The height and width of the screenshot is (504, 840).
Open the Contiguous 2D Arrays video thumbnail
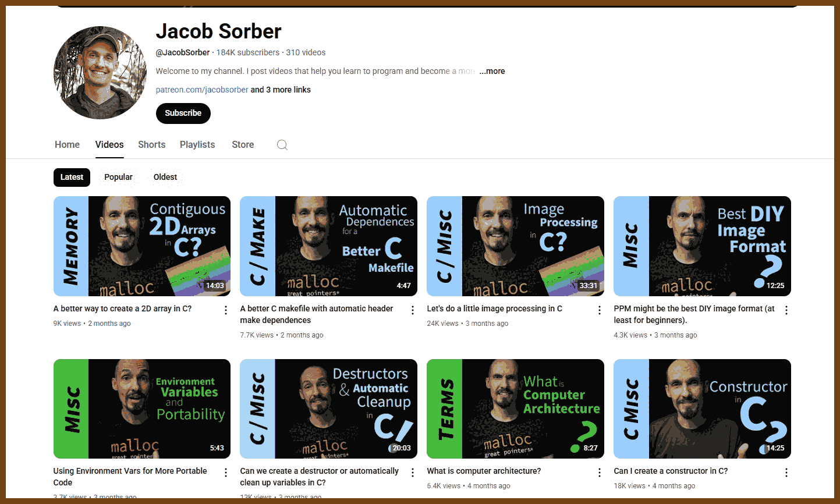tap(142, 246)
